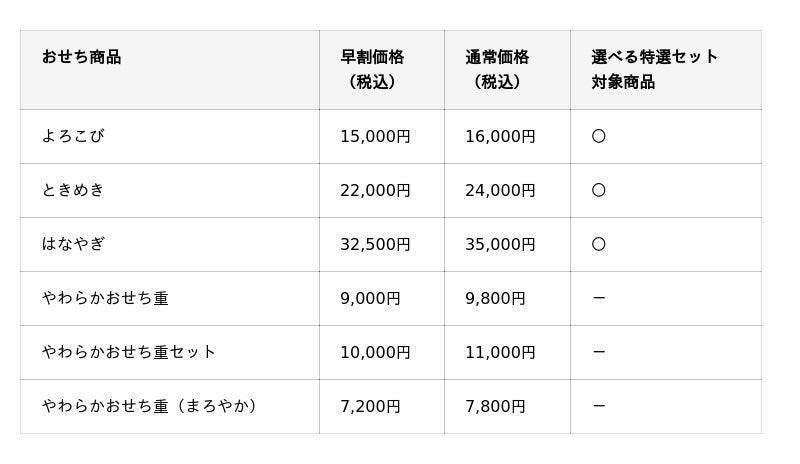Click the 早割価格（税込） column header
The width and height of the screenshot is (800, 464).
pyautogui.click(x=372, y=69)
